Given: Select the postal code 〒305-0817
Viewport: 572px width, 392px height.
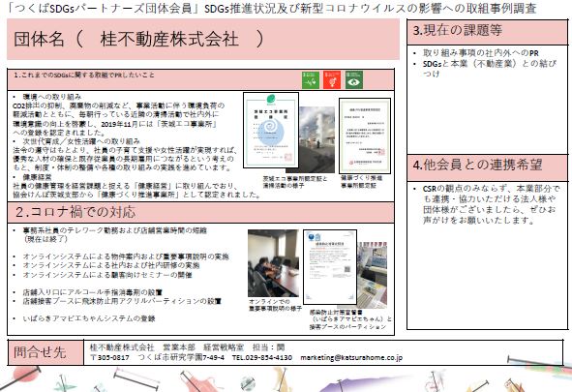Looking at the screenshot, I should (109, 358).
